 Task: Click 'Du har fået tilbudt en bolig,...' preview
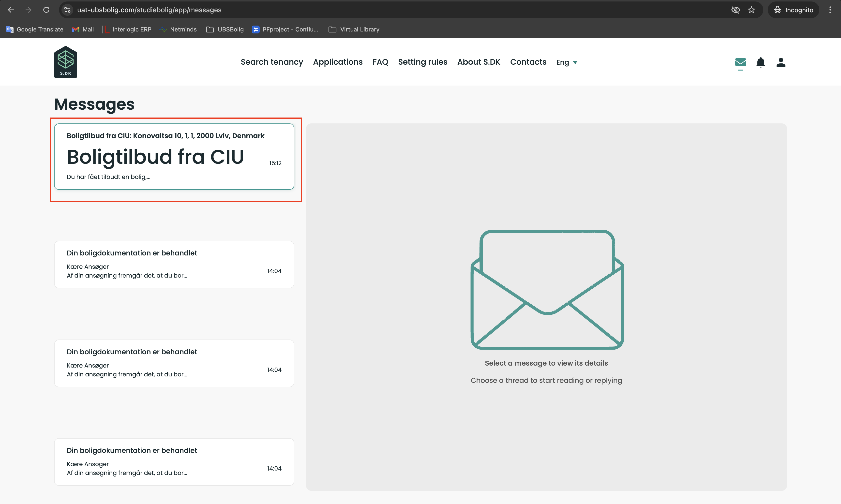coord(108,177)
